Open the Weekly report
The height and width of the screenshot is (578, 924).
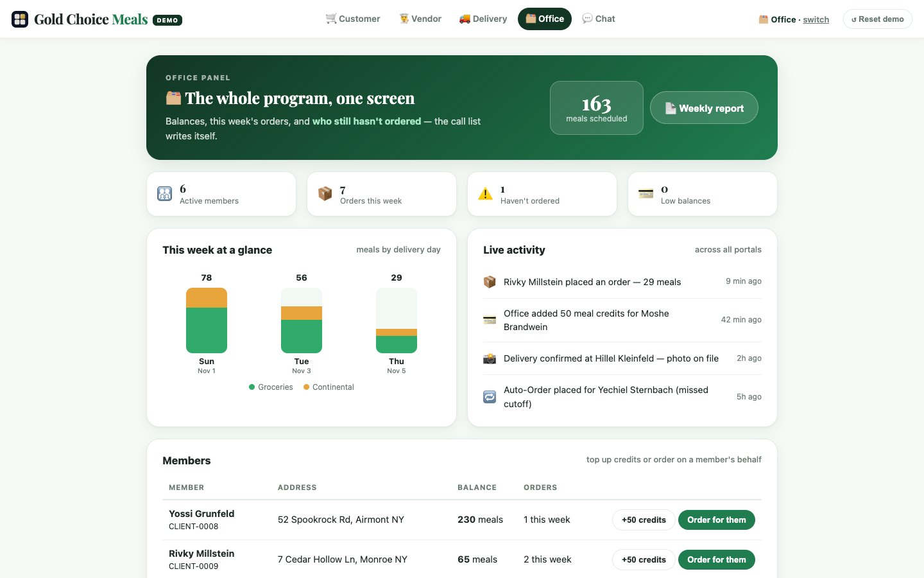pos(704,108)
